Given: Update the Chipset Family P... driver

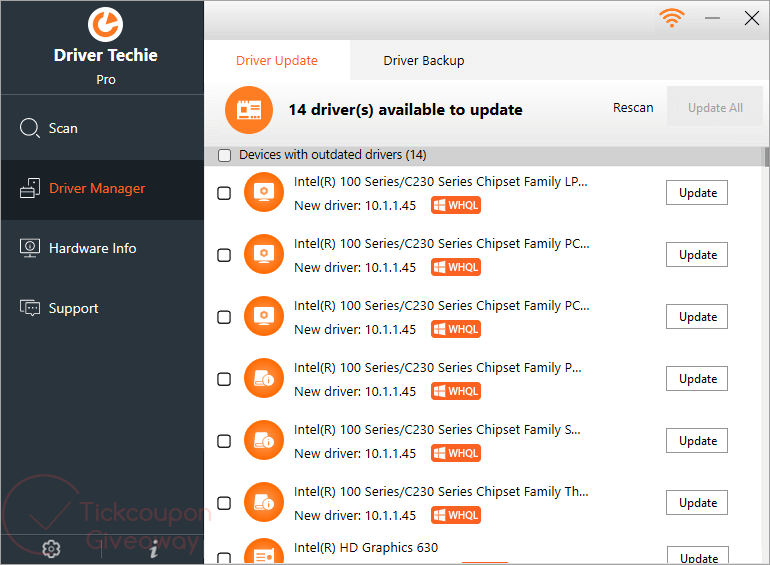Looking at the screenshot, I should 697,378.
